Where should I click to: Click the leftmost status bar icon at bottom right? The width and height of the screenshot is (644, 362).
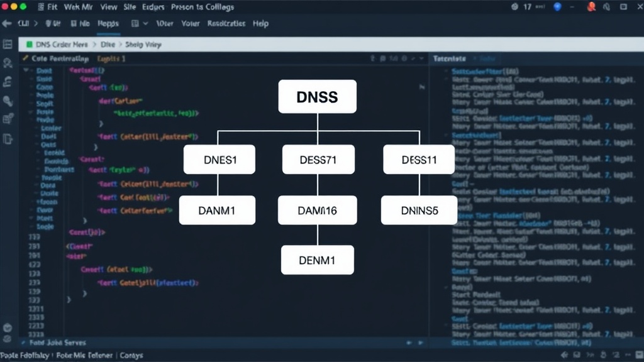565,355
